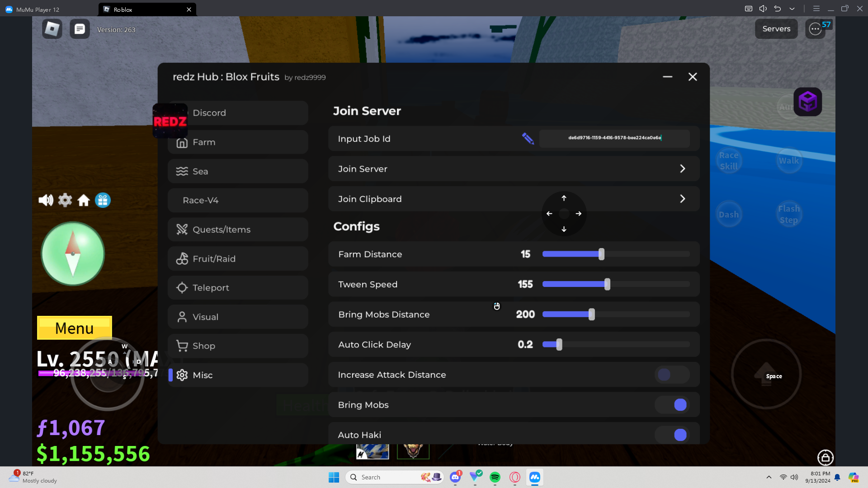Open MuMu keyboard mapping icon

click(749, 9)
